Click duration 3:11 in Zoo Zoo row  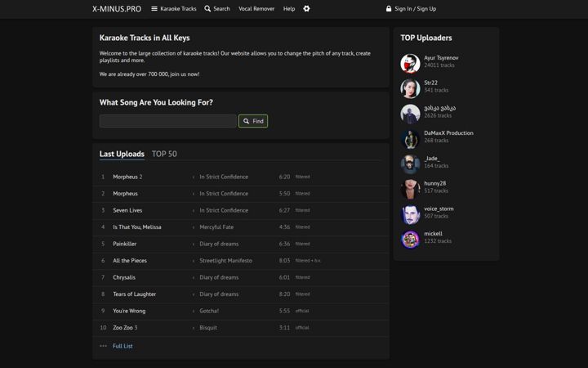[x=284, y=328]
